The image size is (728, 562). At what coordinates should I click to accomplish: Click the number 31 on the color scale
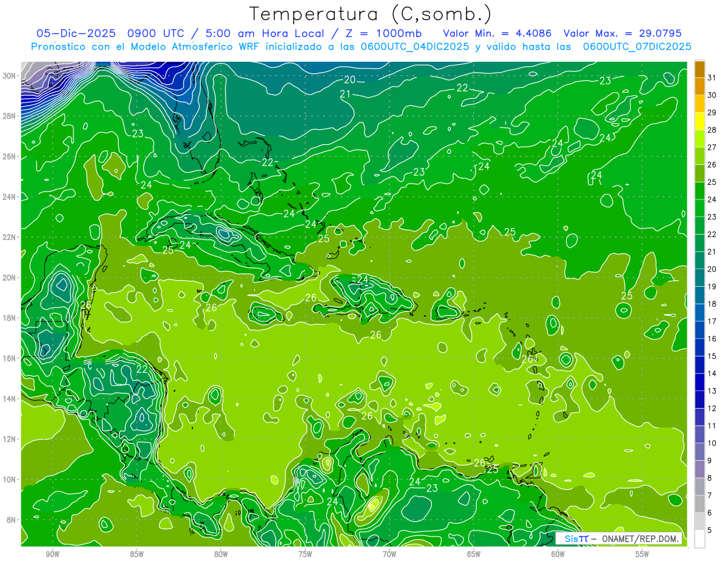[x=712, y=77]
